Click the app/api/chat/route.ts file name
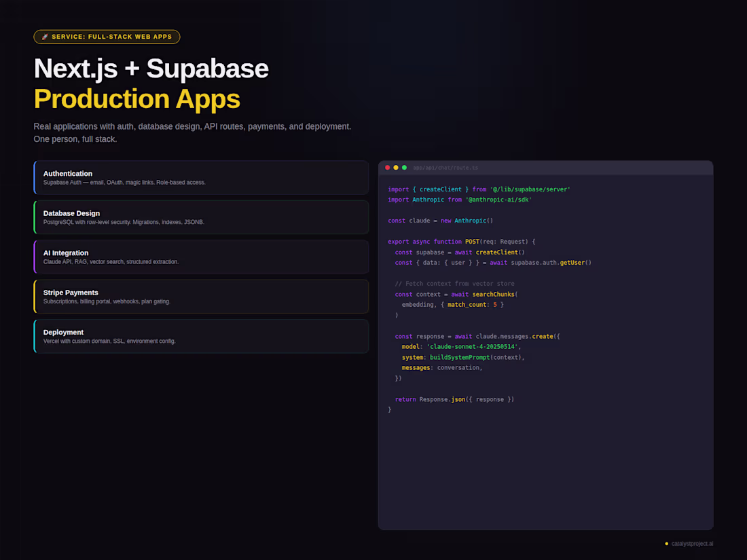 (x=445, y=168)
